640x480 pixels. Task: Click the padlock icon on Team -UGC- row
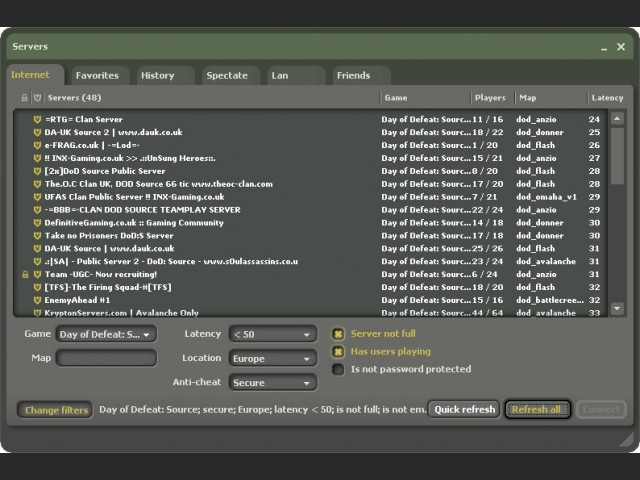point(25,275)
